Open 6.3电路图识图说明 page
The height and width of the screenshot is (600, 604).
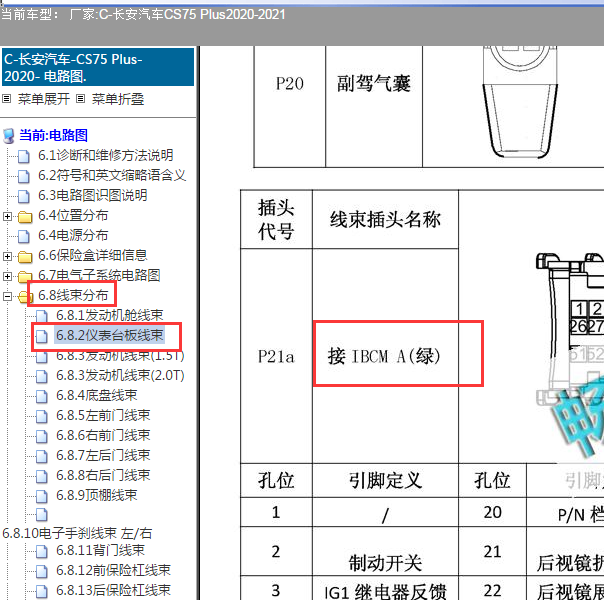tap(92, 195)
